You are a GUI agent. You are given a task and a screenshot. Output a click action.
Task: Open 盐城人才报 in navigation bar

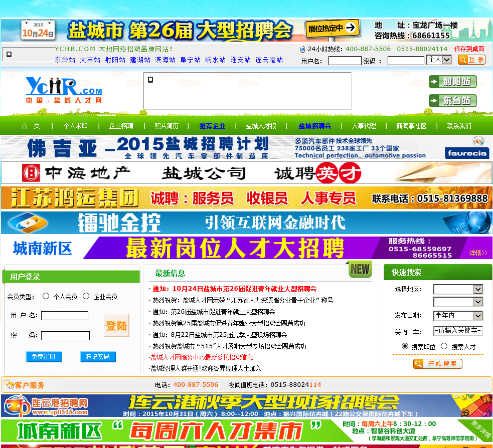click(x=261, y=126)
